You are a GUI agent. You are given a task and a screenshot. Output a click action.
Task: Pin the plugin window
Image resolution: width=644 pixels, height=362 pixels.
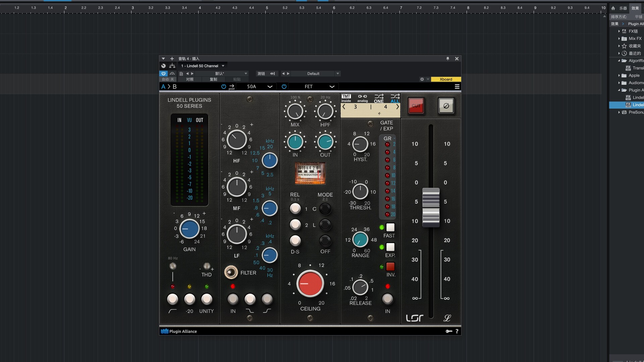pos(448,59)
